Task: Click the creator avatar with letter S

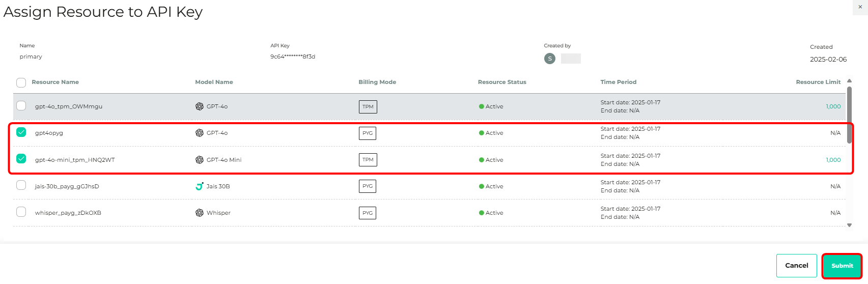Action: 550,59
